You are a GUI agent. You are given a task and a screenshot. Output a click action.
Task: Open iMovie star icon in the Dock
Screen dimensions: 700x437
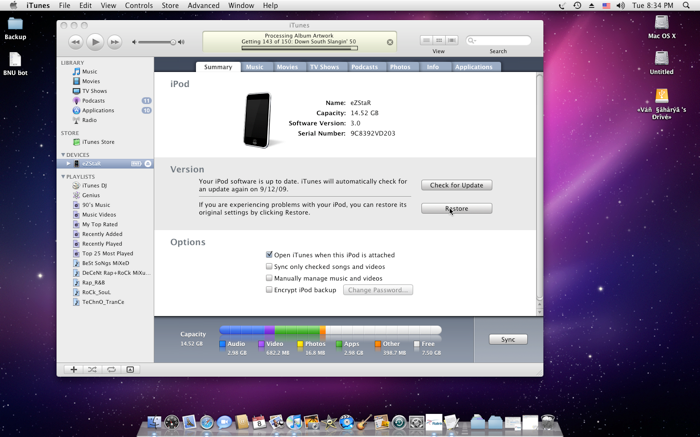(329, 422)
